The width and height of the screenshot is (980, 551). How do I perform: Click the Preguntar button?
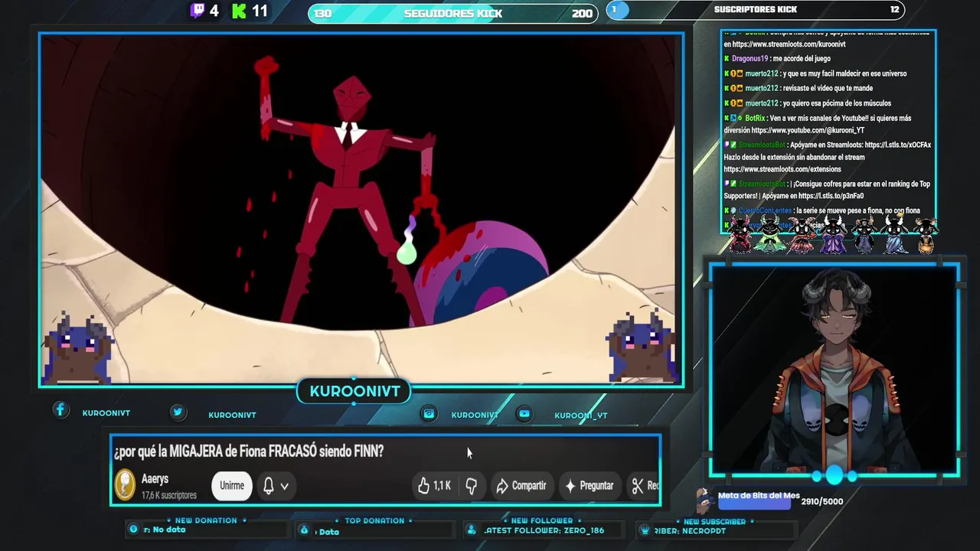point(589,485)
